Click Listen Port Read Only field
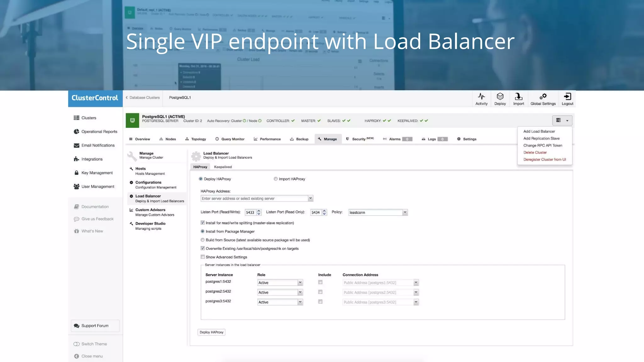Screen dimensions: 644x362 click(316, 212)
